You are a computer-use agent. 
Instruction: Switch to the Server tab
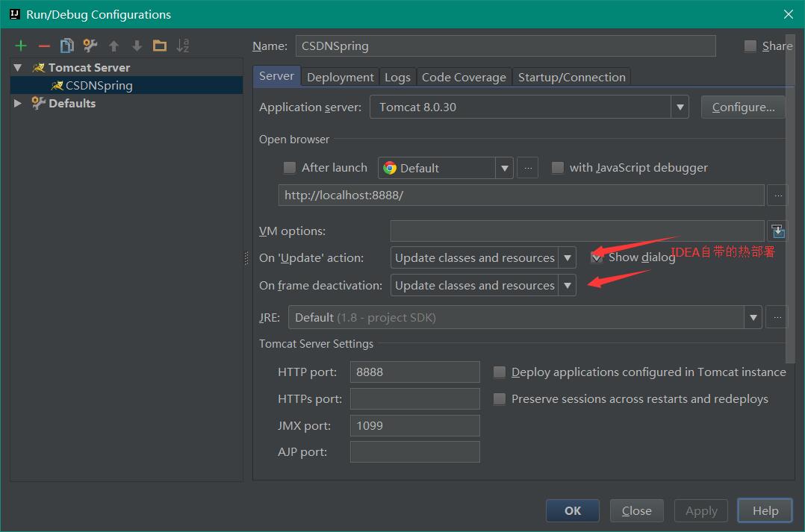click(x=277, y=76)
